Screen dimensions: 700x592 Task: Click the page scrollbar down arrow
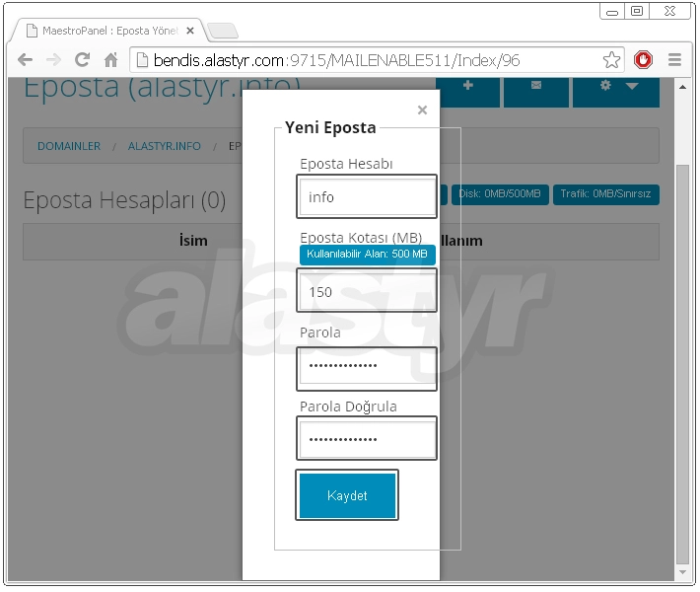click(682, 572)
